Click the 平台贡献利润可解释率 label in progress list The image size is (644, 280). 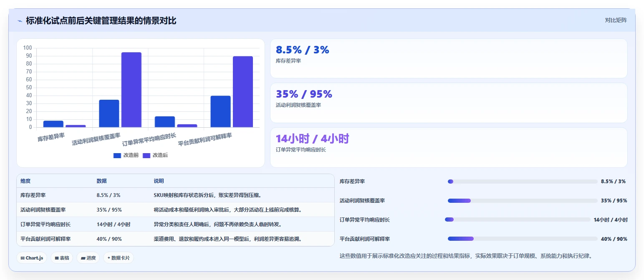tap(365, 239)
